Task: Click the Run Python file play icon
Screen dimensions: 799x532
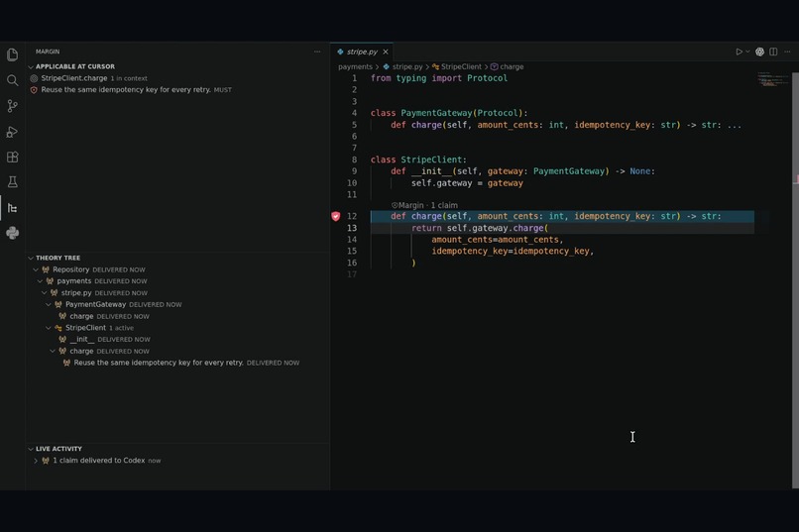Action: click(739, 52)
